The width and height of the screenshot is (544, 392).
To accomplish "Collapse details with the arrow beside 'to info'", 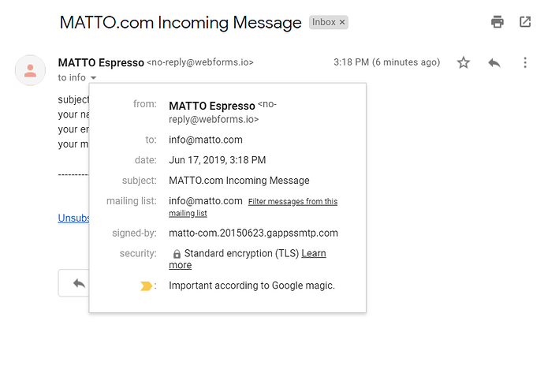I will click(93, 78).
